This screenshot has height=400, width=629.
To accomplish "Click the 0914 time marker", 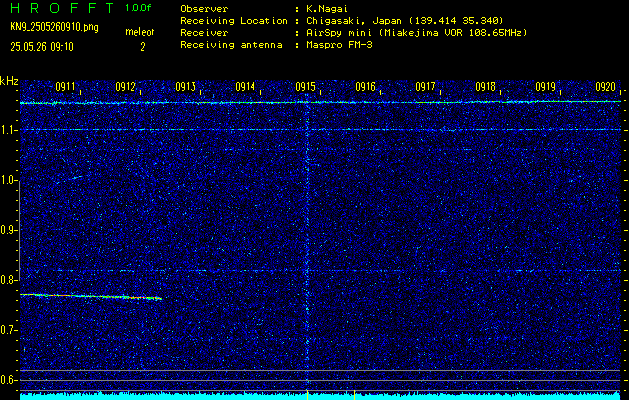I will coord(245,87).
